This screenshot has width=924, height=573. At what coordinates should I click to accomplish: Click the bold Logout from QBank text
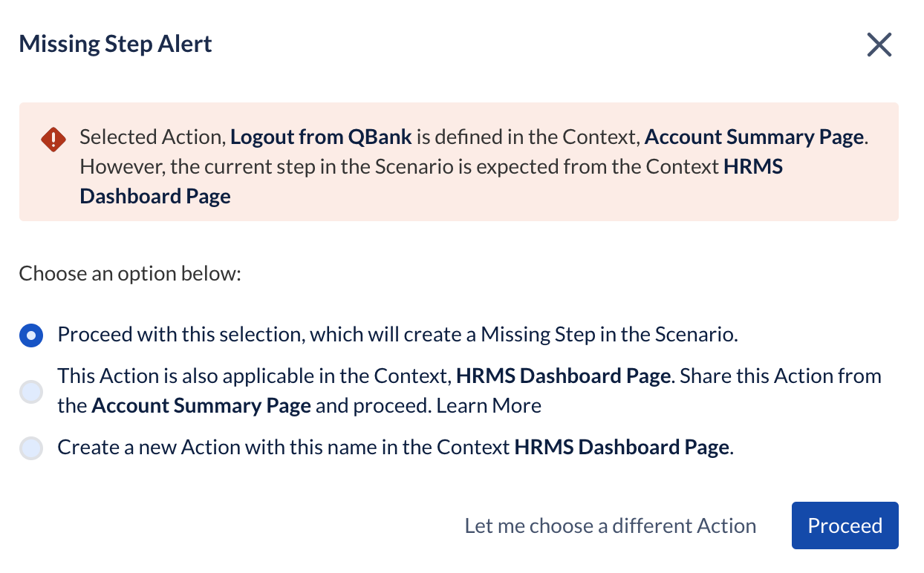tap(321, 137)
